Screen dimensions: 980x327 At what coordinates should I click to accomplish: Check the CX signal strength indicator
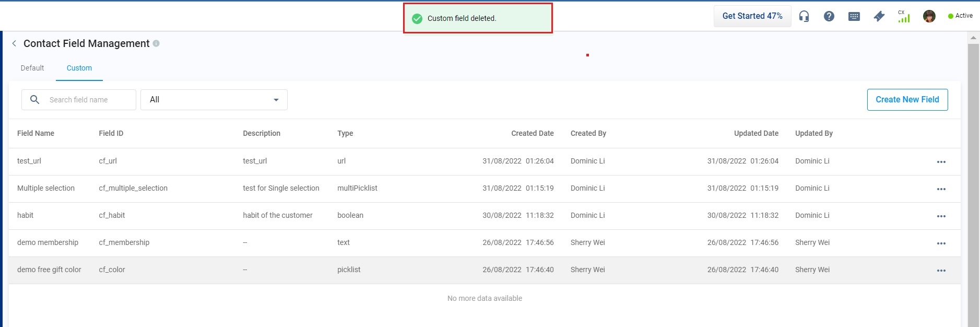point(904,17)
